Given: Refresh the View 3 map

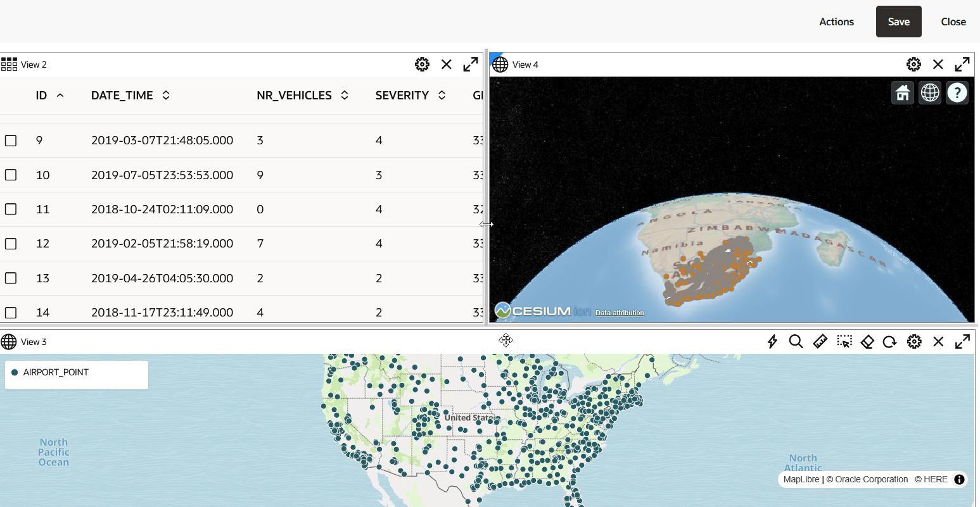Looking at the screenshot, I should [x=890, y=342].
